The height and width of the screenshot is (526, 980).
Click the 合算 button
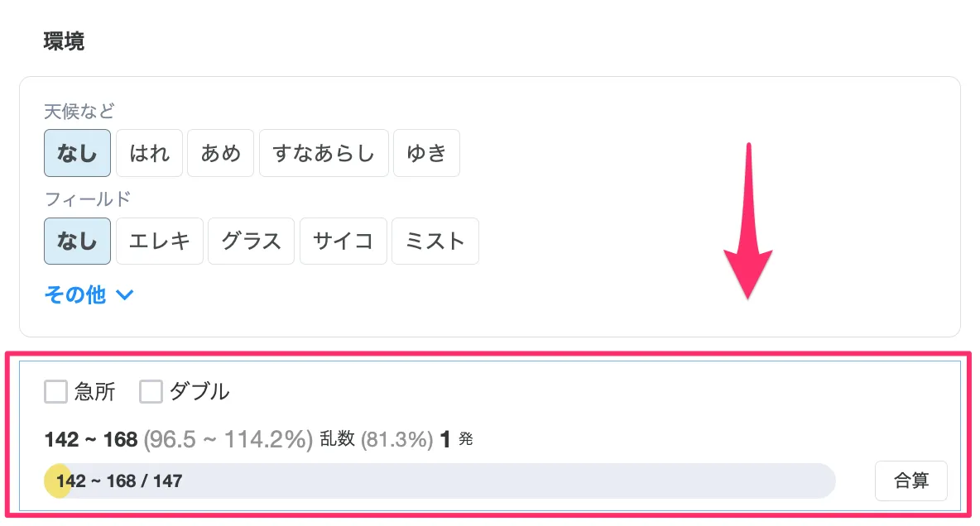point(910,480)
